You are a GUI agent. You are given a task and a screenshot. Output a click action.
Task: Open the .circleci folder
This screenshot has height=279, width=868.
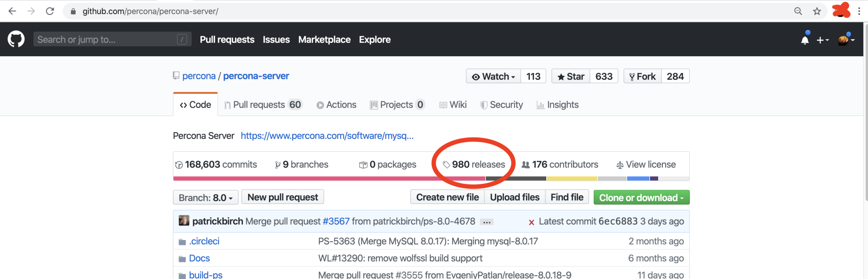click(204, 241)
